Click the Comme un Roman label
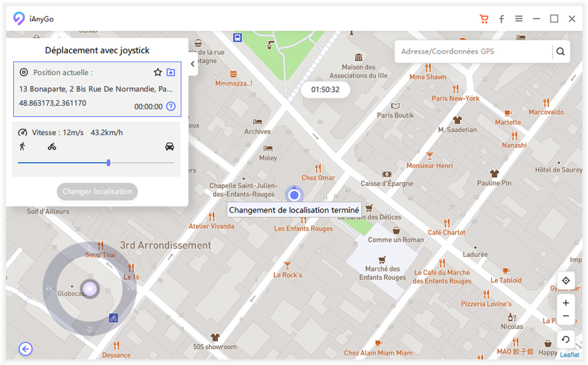This screenshot has width=588, height=365. coord(396,240)
